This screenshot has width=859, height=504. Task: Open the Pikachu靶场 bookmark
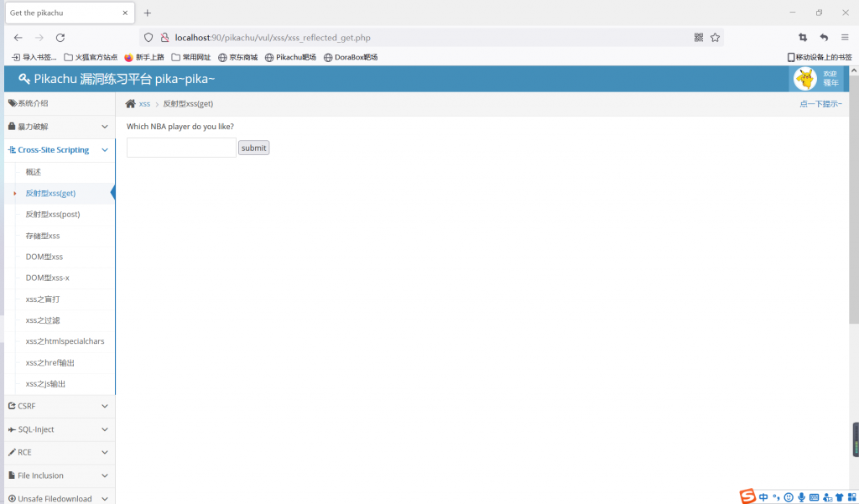(x=290, y=57)
